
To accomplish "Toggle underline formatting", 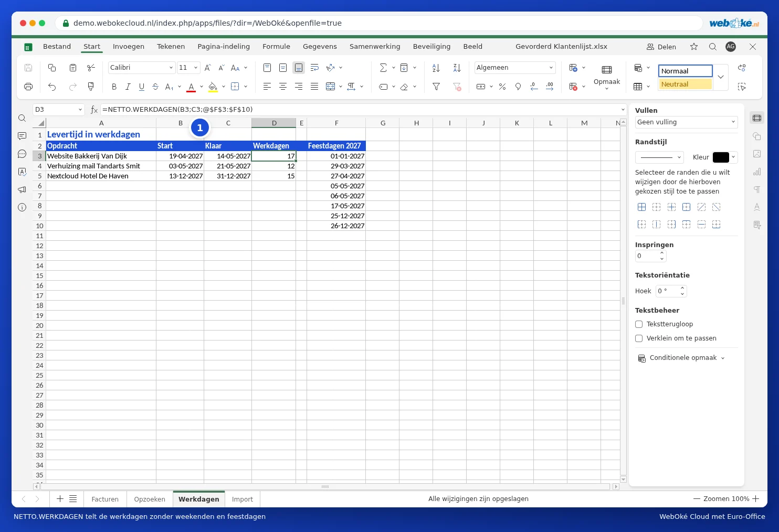I will coord(141,87).
